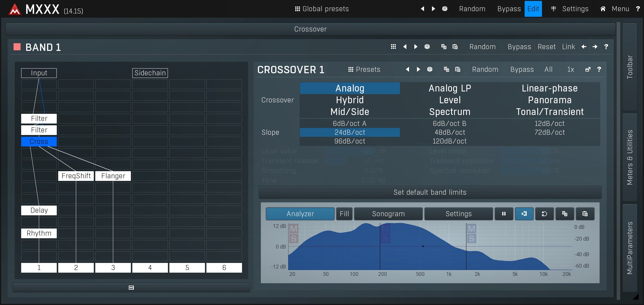
Task: Detach Crossover 1 panel with popout icon
Action: click(x=588, y=69)
